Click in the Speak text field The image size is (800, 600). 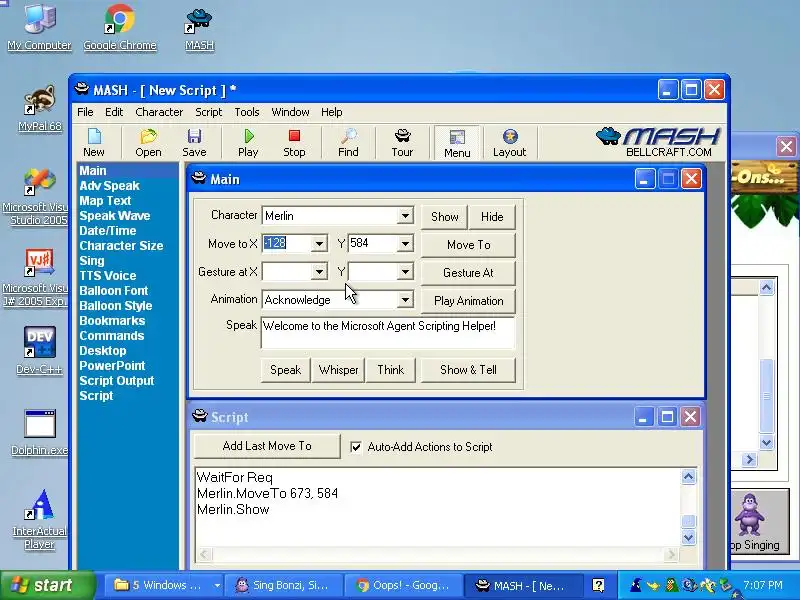[x=388, y=333]
